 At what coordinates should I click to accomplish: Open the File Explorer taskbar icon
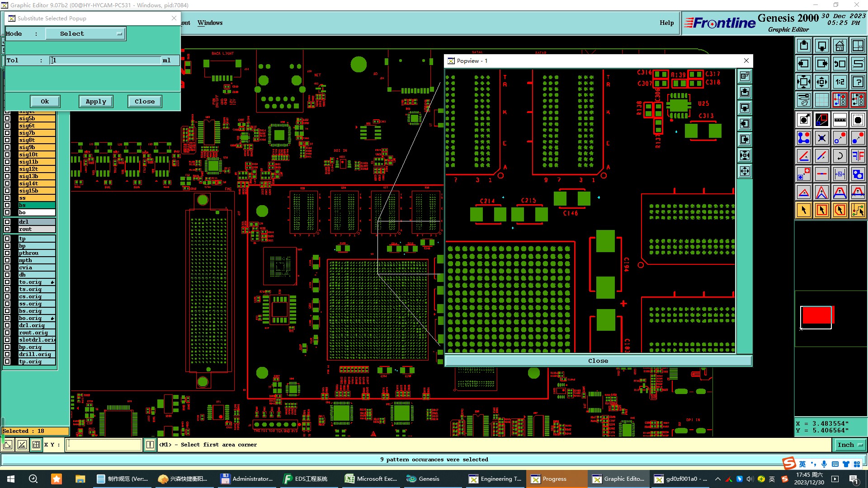80,479
